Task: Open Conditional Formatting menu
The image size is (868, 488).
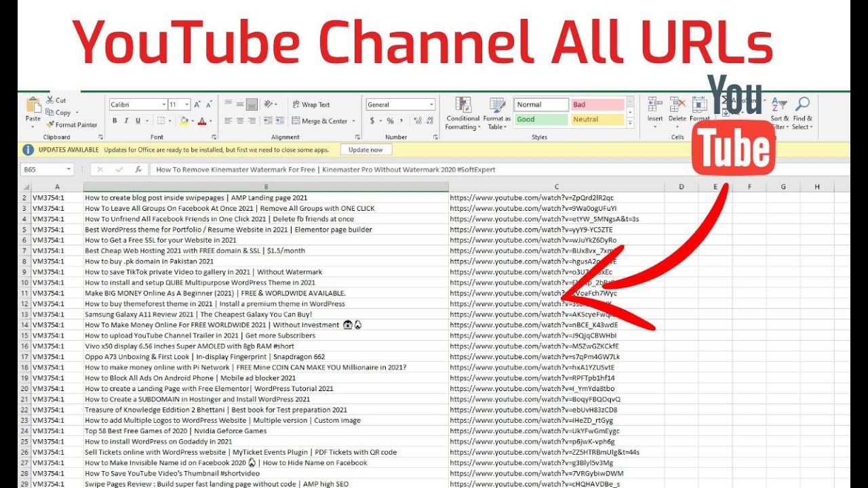Action: point(463,113)
